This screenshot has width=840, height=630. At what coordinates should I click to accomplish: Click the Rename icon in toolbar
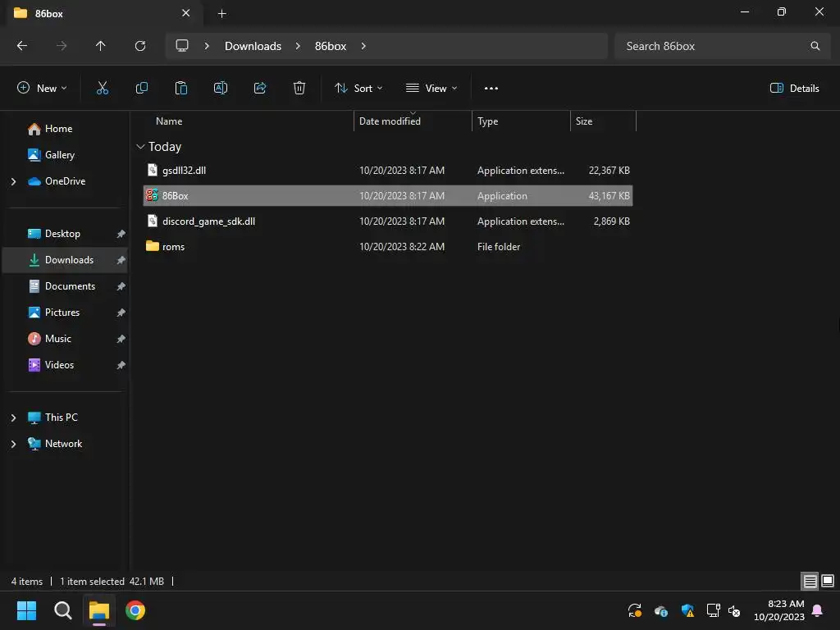tap(221, 89)
